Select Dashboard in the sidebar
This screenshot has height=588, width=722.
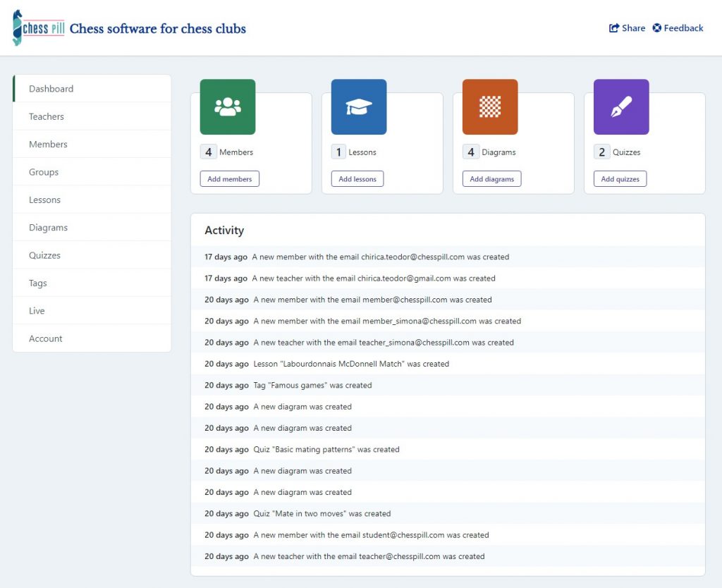[x=51, y=89]
